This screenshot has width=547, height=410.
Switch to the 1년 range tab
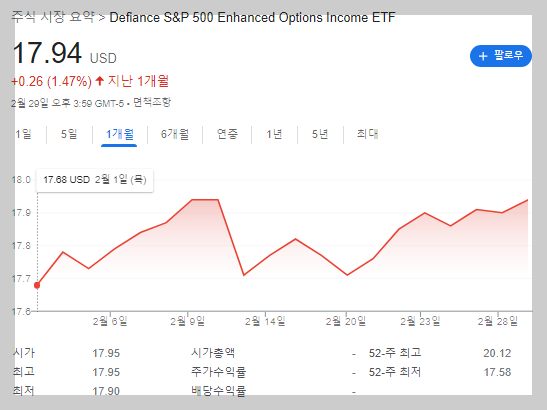[274, 134]
